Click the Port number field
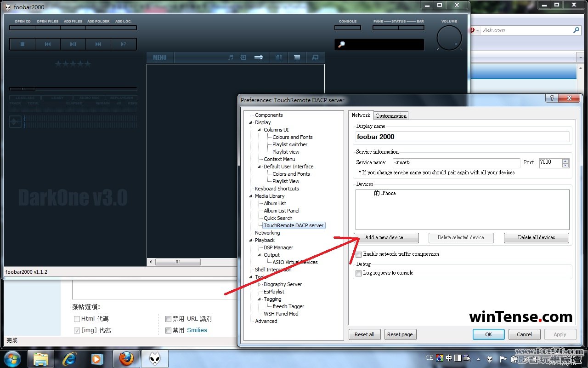 point(550,162)
